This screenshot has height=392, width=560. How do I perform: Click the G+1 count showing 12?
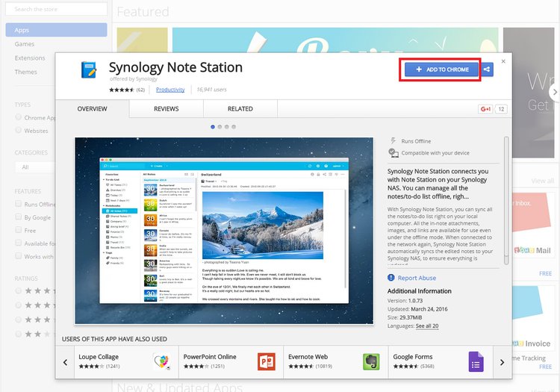point(501,109)
